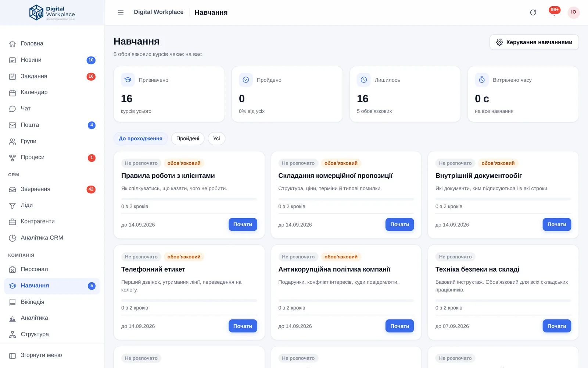The width and height of the screenshot is (588, 368).
Task: Click the graduation cap icon for Навчання
Action: pyautogui.click(x=12, y=286)
